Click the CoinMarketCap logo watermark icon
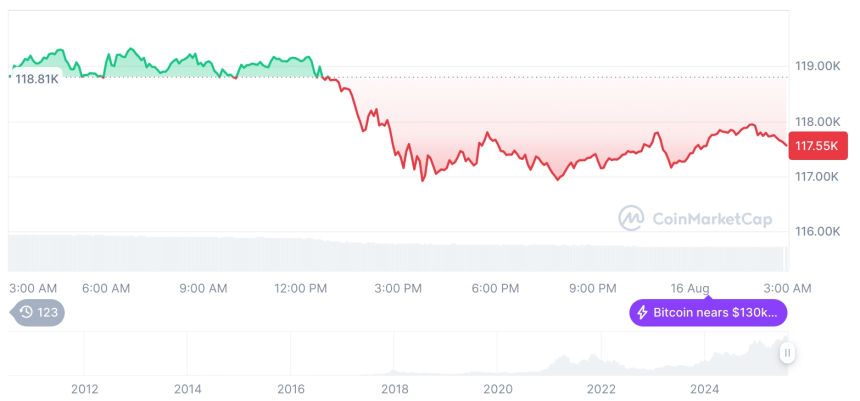860x401 pixels. click(631, 218)
